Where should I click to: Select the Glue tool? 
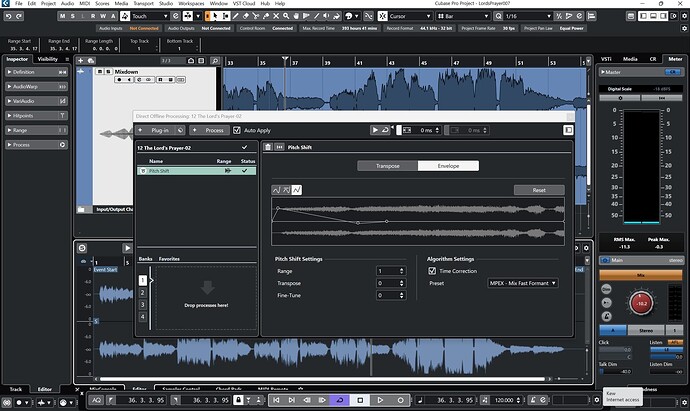click(266, 16)
